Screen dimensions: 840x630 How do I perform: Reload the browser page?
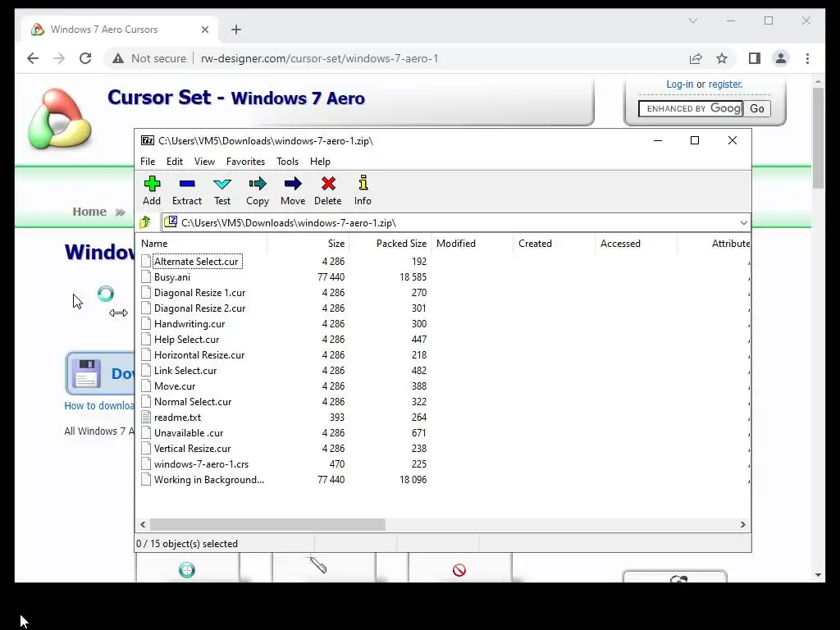point(85,58)
